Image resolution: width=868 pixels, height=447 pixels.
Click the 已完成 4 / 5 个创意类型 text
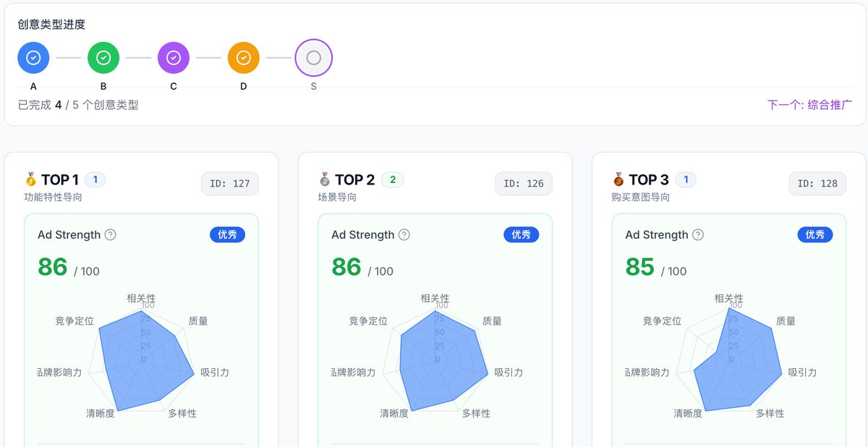[x=78, y=105]
